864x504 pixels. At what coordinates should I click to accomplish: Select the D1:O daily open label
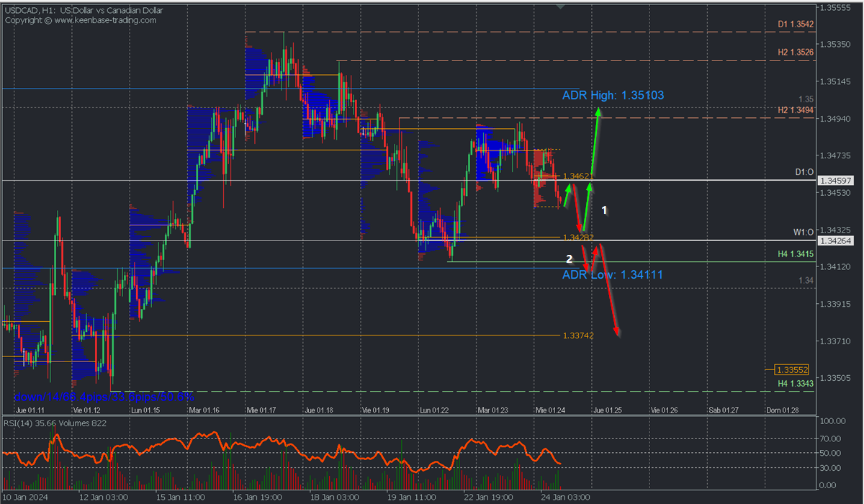coord(804,173)
